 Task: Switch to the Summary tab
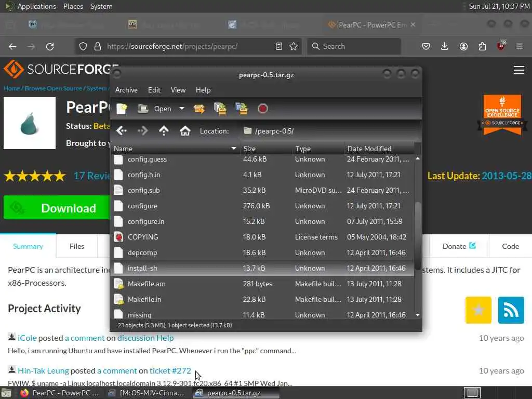[x=28, y=246]
